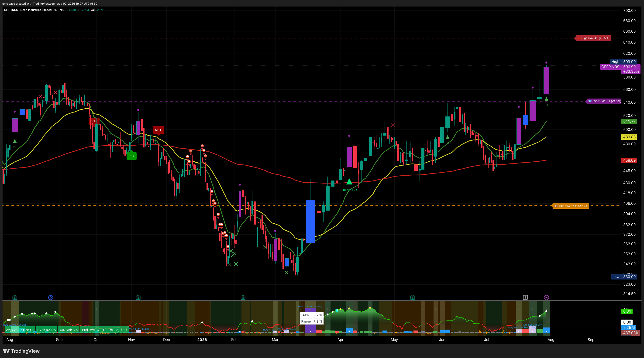Click the 1mL: 80.02 L stat

(118, 330)
